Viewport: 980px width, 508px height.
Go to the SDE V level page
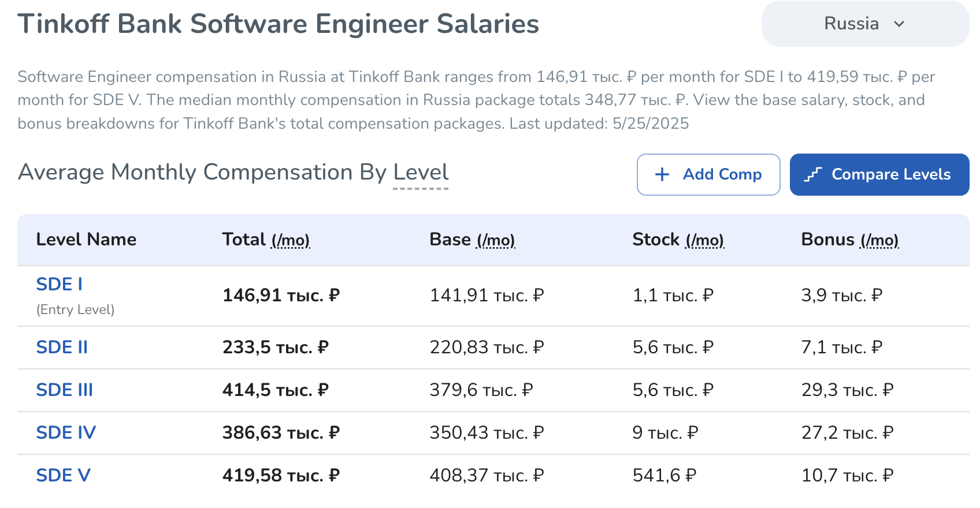tap(63, 476)
